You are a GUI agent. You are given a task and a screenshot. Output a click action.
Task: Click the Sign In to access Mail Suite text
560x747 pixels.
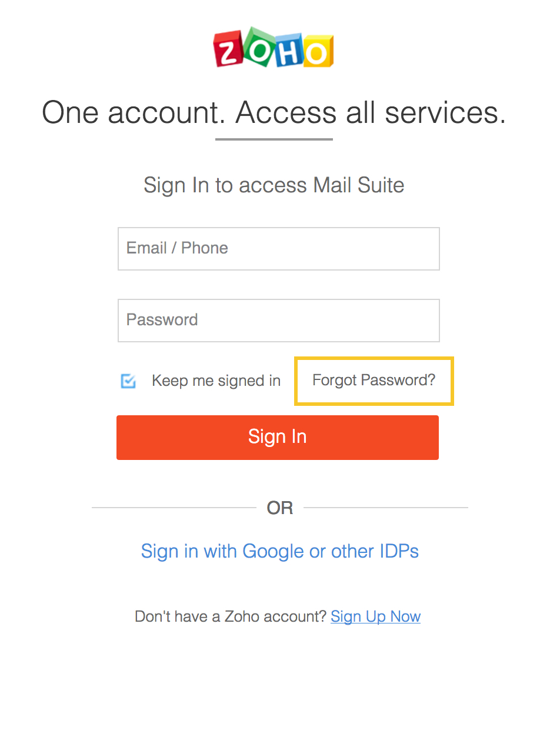pyautogui.click(x=274, y=185)
